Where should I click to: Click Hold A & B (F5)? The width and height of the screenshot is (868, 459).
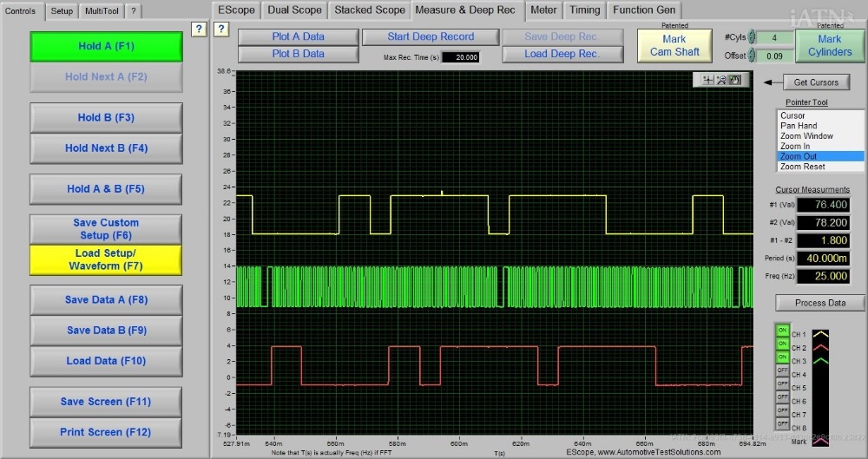(x=106, y=189)
